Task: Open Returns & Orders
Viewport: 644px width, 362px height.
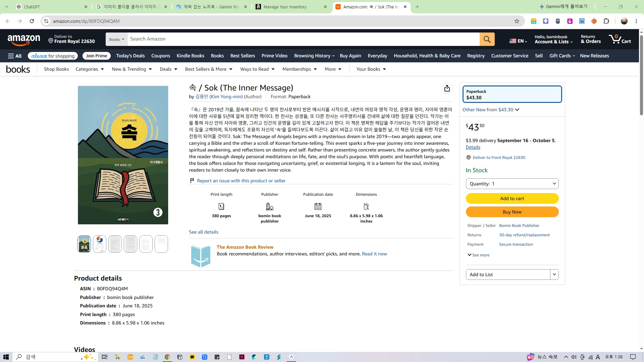Action: click(x=591, y=39)
